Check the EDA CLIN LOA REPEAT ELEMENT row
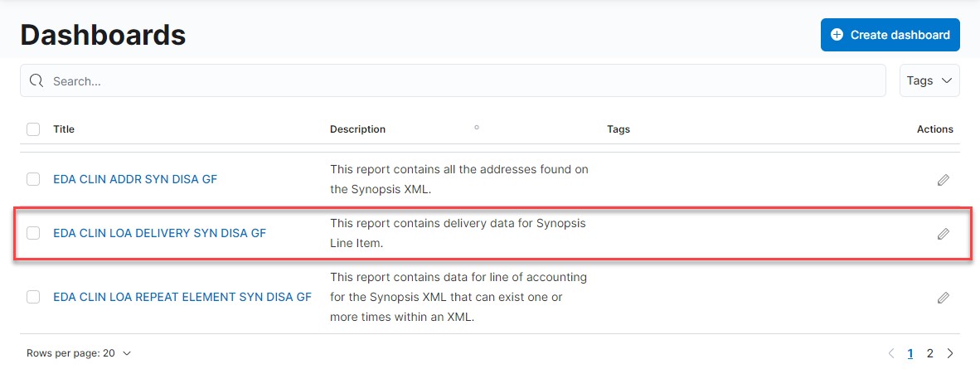This screenshot has width=980, height=369. tap(33, 297)
